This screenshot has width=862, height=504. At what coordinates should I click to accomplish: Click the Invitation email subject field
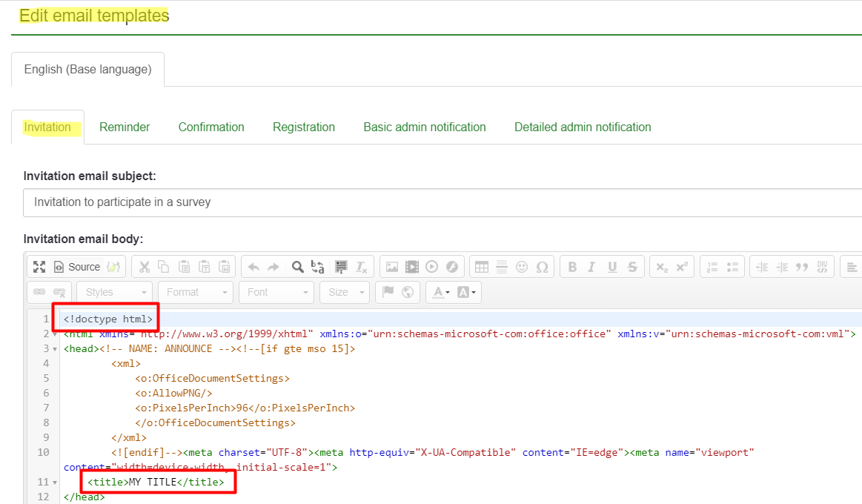click(x=442, y=202)
